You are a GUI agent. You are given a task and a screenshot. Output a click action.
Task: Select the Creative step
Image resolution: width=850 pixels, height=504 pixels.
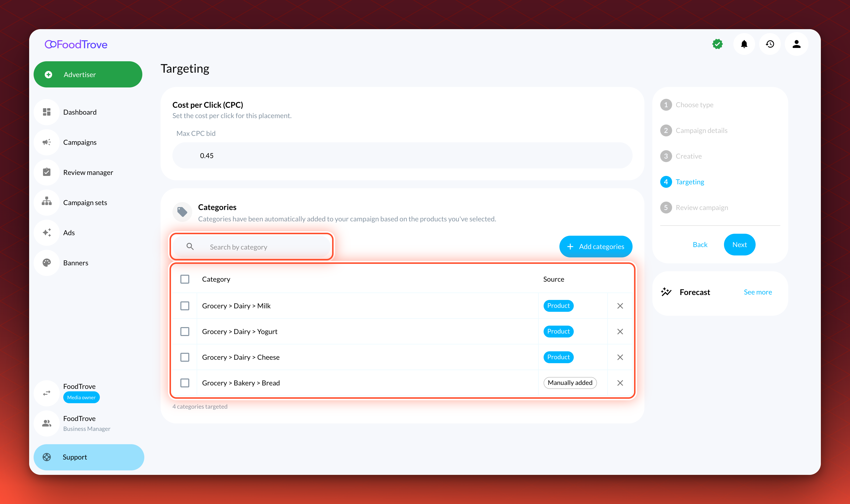(x=681, y=156)
